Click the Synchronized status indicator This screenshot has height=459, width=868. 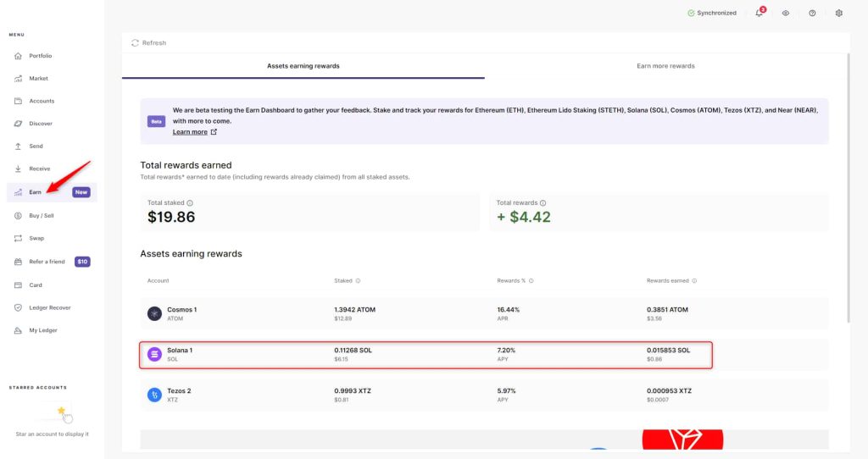712,14
